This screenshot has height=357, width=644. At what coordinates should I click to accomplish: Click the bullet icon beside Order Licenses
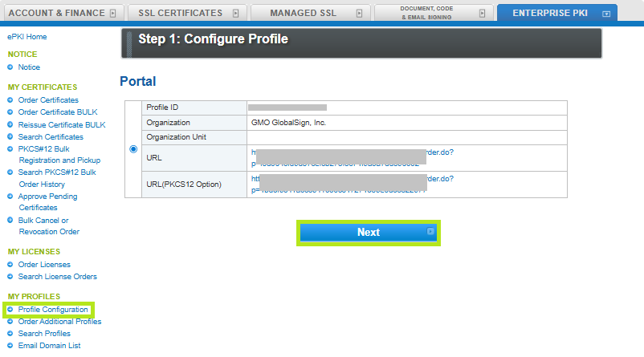tap(10, 265)
